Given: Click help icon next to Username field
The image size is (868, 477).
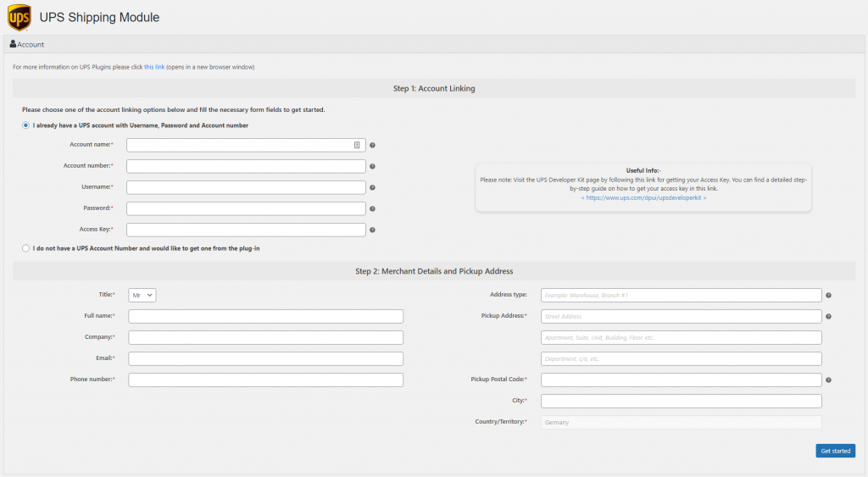Looking at the screenshot, I should [x=373, y=187].
